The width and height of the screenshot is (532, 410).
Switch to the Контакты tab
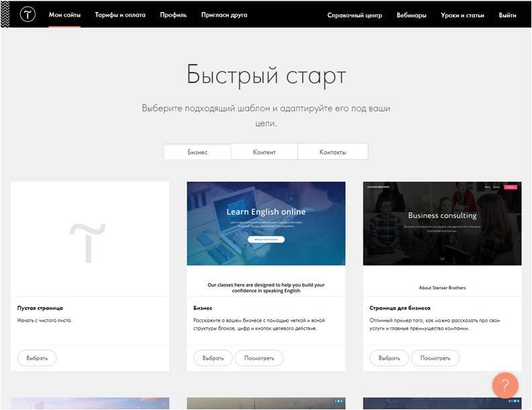coord(332,152)
